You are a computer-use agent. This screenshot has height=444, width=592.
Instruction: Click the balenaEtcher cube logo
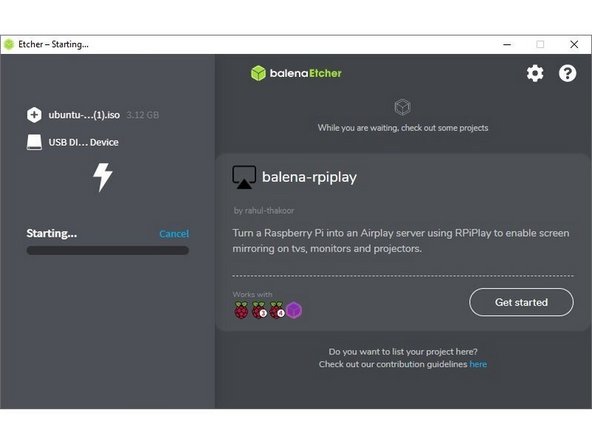point(258,73)
